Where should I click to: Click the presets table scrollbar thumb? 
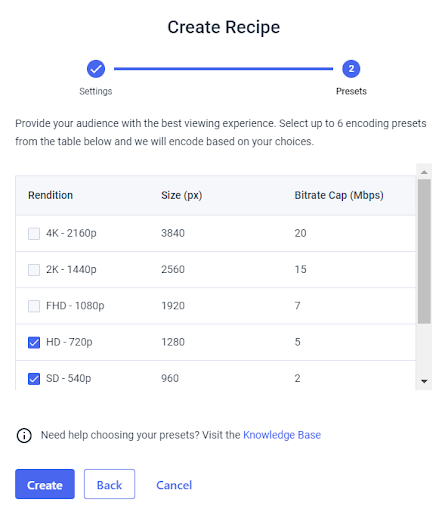(x=424, y=251)
